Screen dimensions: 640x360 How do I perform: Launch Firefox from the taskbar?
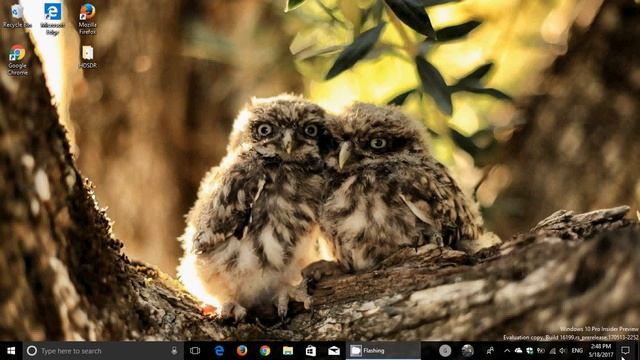(x=242, y=351)
